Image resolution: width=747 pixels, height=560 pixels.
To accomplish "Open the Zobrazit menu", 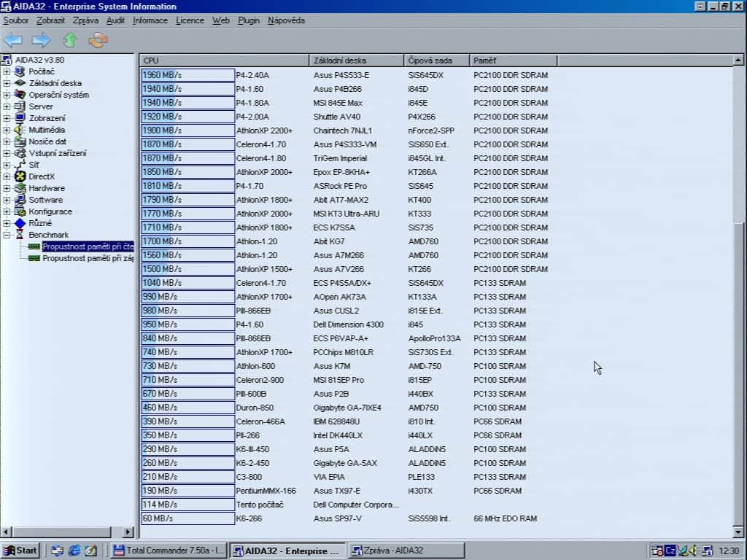I will coord(50,20).
